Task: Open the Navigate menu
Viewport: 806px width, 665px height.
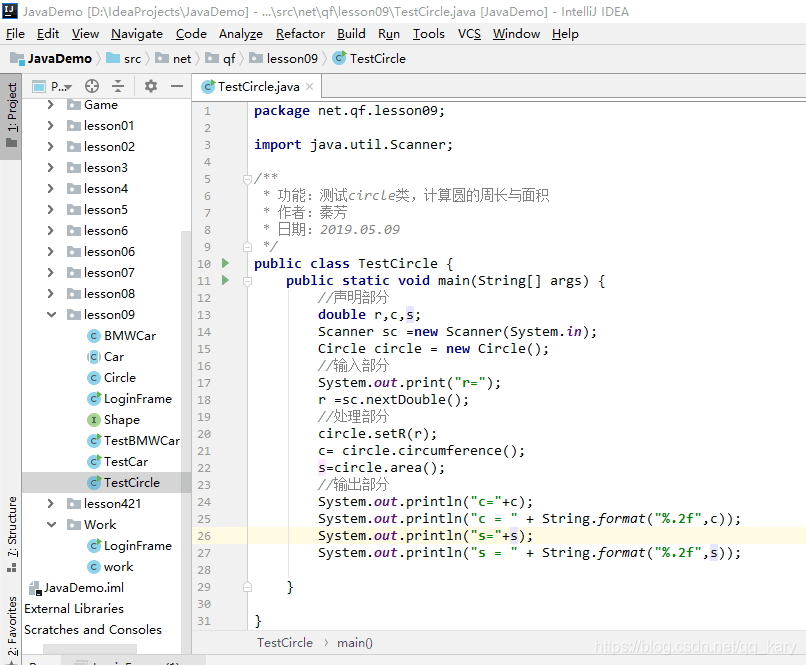Action: 137,34
